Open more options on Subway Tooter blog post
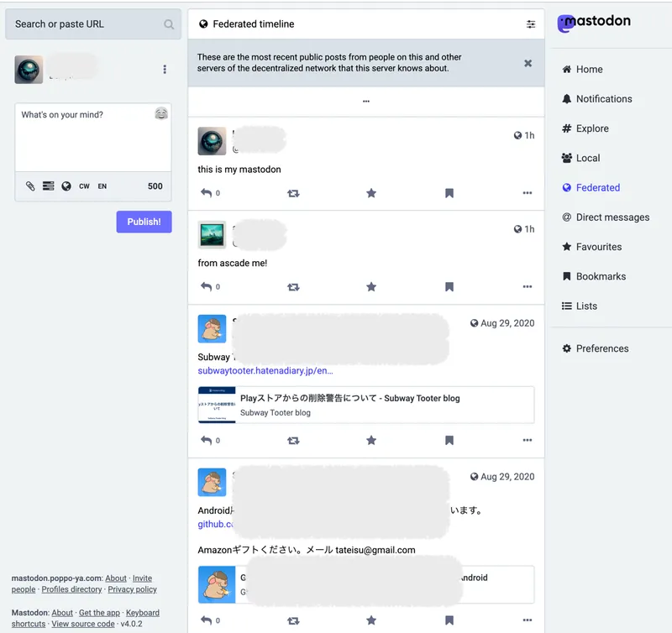 (528, 440)
